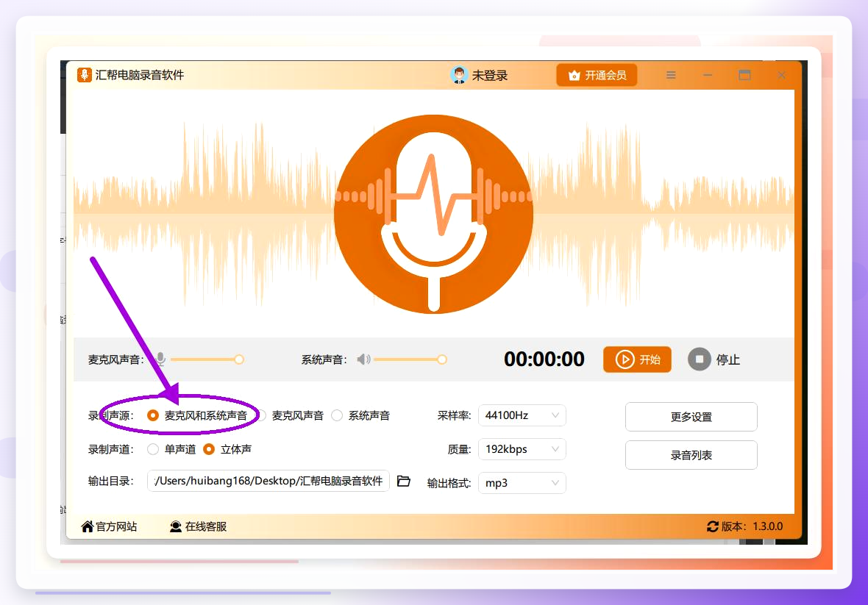This screenshot has width=868, height=605.
Task: Open the hamburger menu icon
Action: [x=671, y=75]
